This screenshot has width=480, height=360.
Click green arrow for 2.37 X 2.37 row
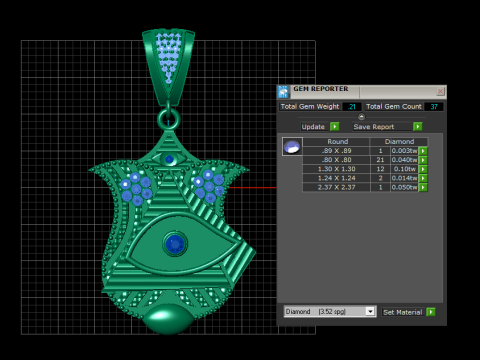[423, 187]
